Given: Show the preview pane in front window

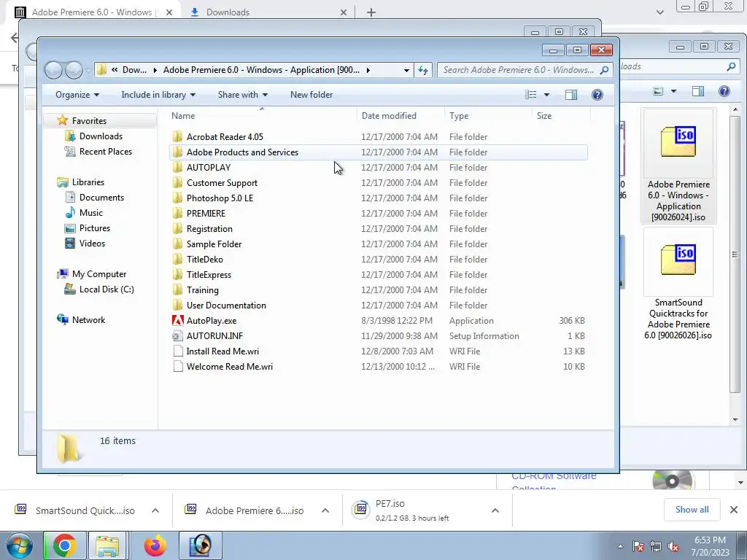Looking at the screenshot, I should tap(571, 95).
